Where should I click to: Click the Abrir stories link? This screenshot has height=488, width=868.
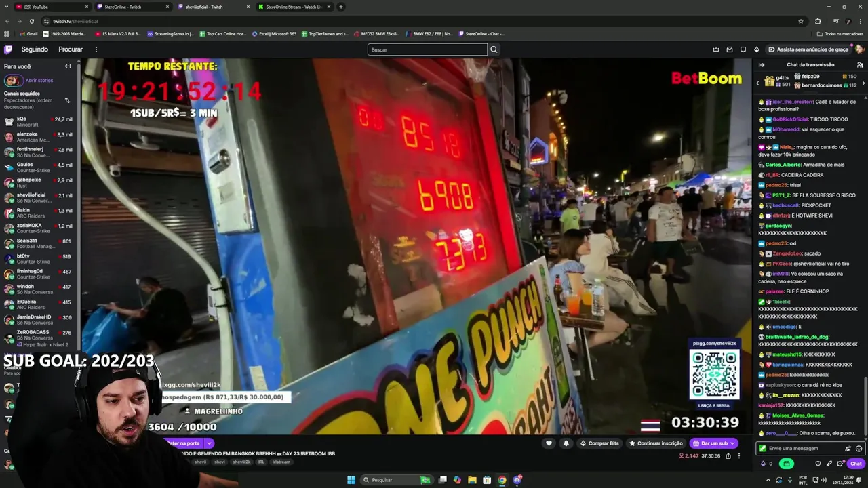click(x=39, y=80)
